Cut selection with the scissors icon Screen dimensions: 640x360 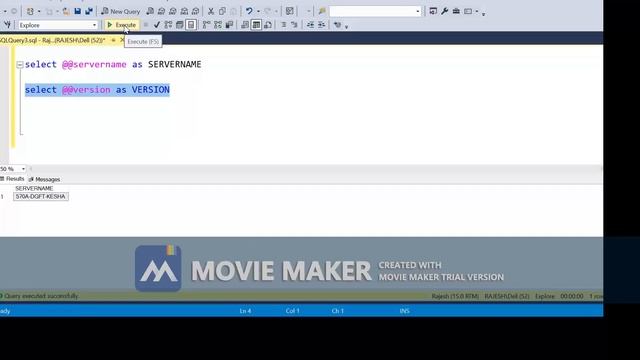pos(211,11)
